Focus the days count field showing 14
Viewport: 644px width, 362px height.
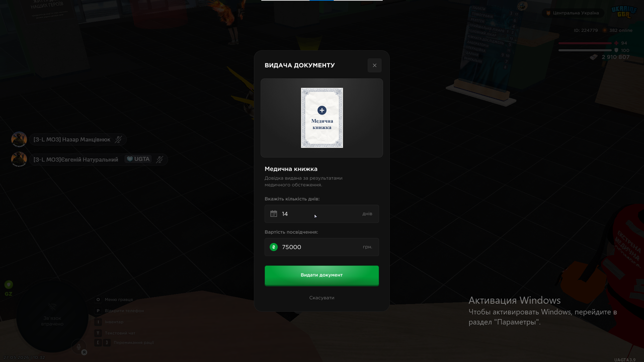(x=321, y=214)
